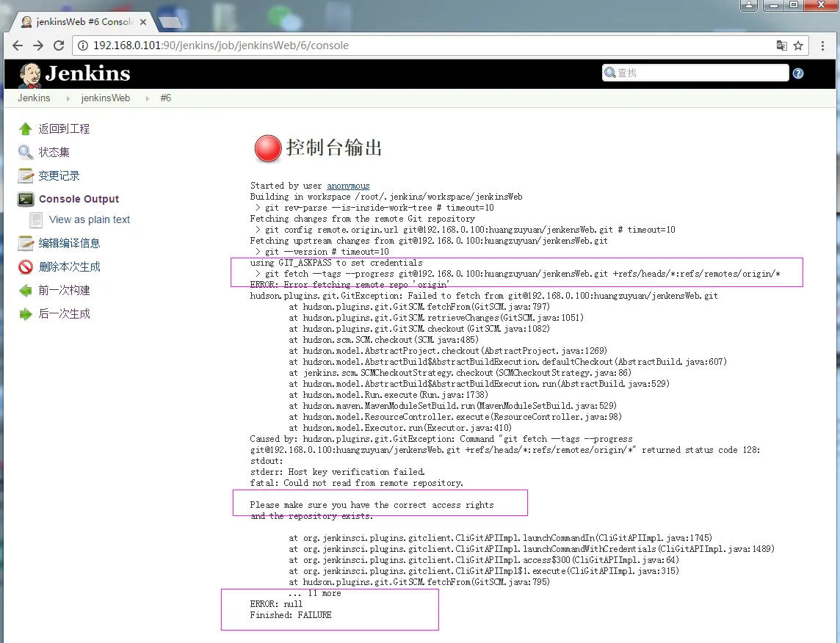Open the search help question-mark icon
This screenshot has width=840, height=643.
[797, 73]
